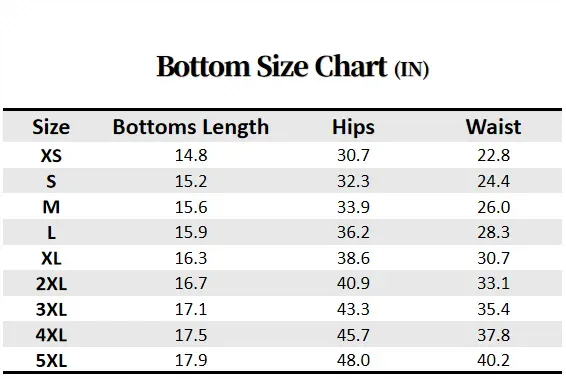Select the XS size row label
The height and width of the screenshot is (379, 566).
(51, 156)
